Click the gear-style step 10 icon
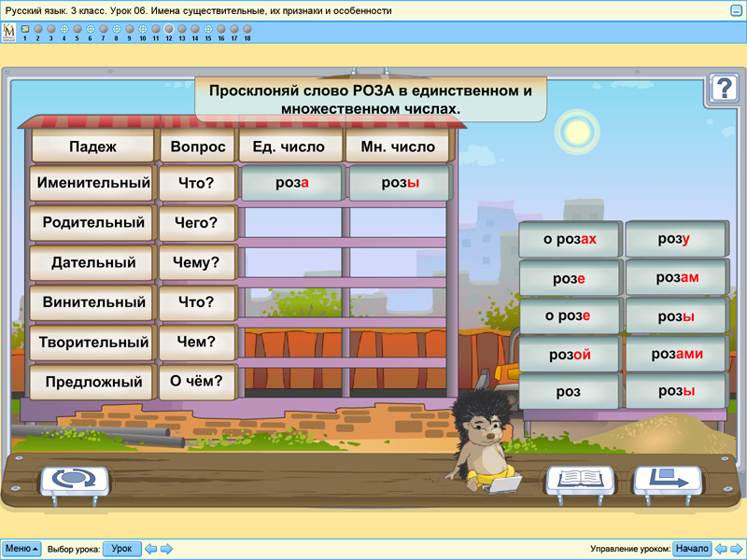Screen dimensions: 747x560 [x=142, y=28]
